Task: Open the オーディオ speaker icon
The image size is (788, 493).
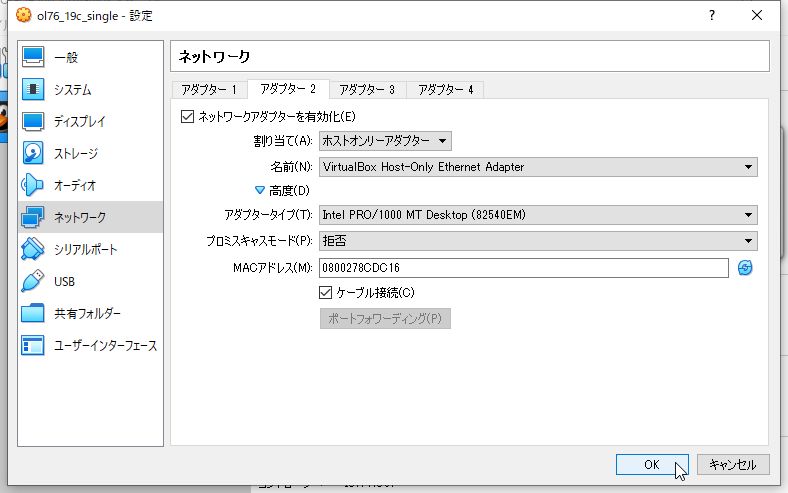Action: click(33, 185)
